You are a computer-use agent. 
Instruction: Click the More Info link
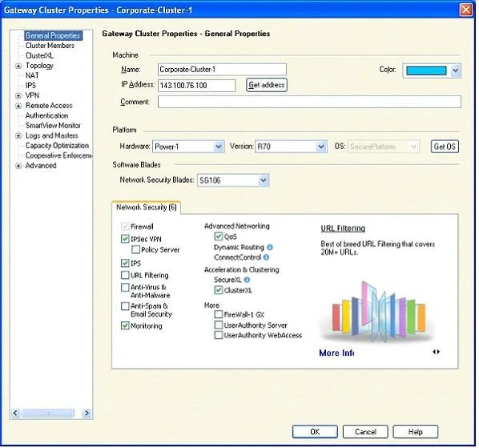tap(336, 353)
